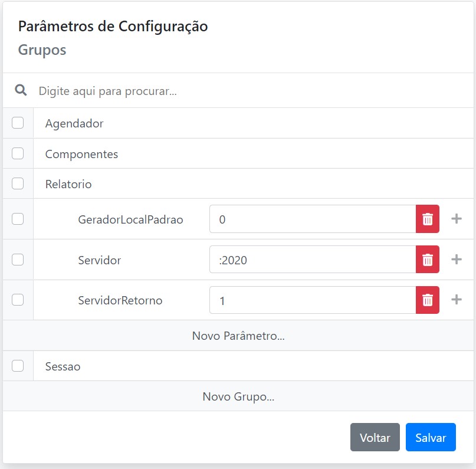Check the Relatorio group checkbox

[18, 183]
